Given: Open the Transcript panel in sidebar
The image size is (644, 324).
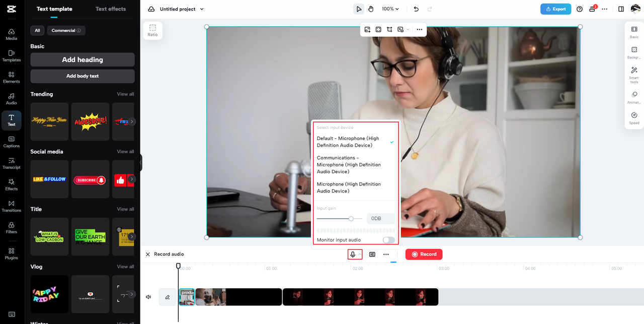Looking at the screenshot, I should [x=11, y=163].
